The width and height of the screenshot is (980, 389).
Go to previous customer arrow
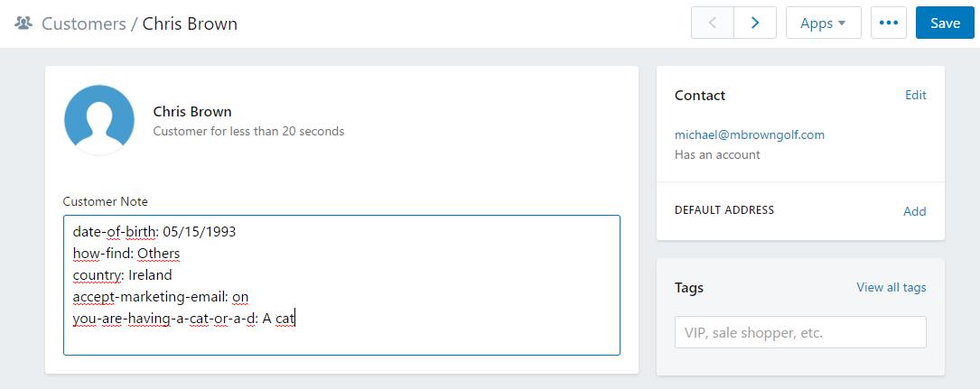click(x=713, y=23)
